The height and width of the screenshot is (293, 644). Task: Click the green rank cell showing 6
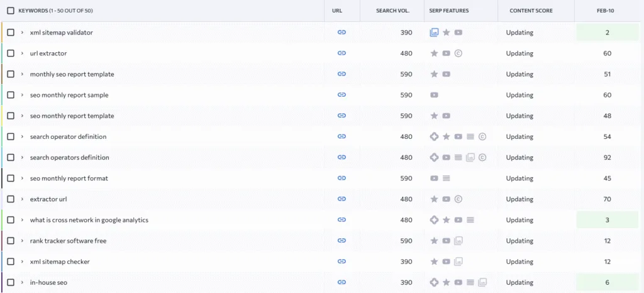(608, 282)
